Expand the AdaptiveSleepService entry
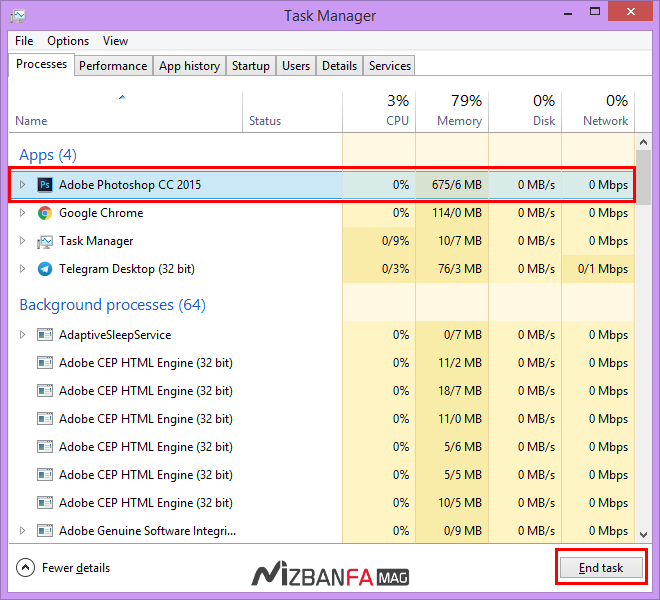Viewport: 660px width, 600px height. click(x=23, y=335)
